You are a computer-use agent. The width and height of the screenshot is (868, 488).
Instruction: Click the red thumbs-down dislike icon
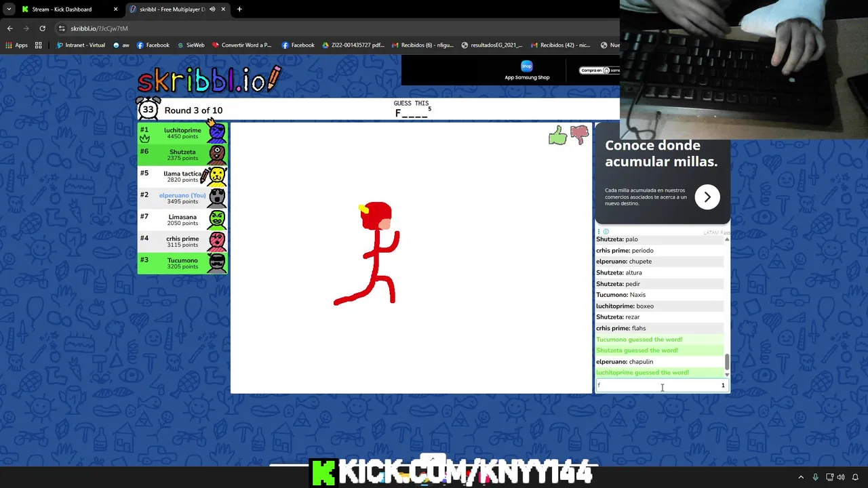[580, 136]
